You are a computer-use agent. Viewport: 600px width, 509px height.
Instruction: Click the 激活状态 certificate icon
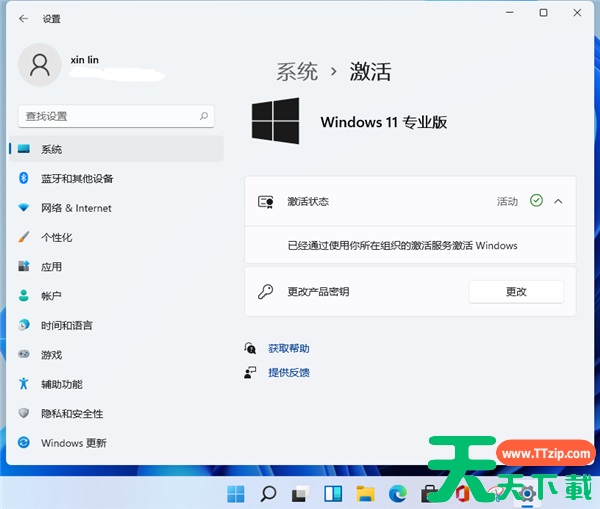click(x=266, y=201)
